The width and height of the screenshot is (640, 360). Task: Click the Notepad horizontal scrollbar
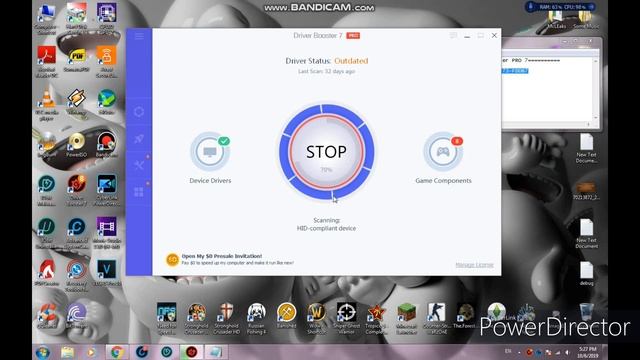point(547,124)
